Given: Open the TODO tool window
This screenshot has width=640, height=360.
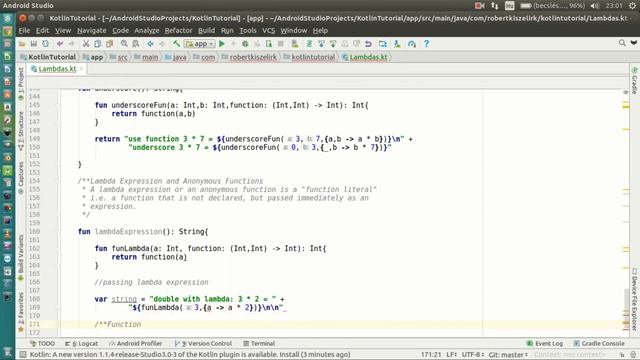Looking at the screenshot, I should (x=42, y=344).
